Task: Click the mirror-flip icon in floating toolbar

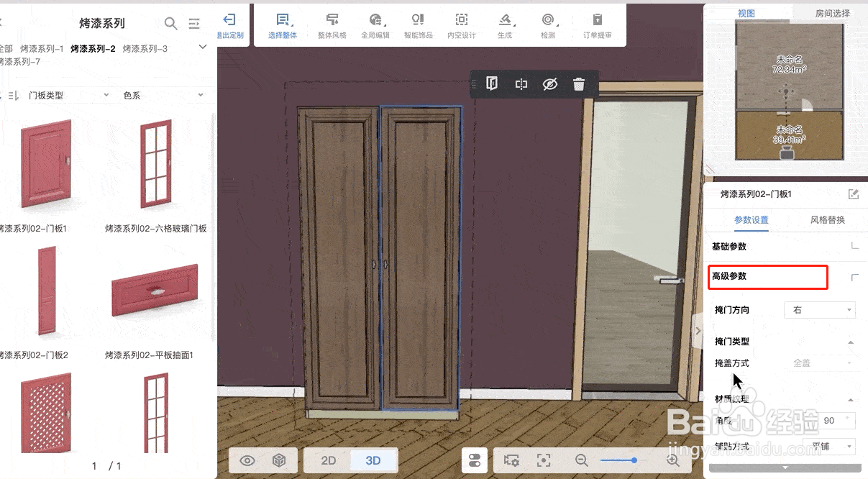Action: pyautogui.click(x=521, y=84)
